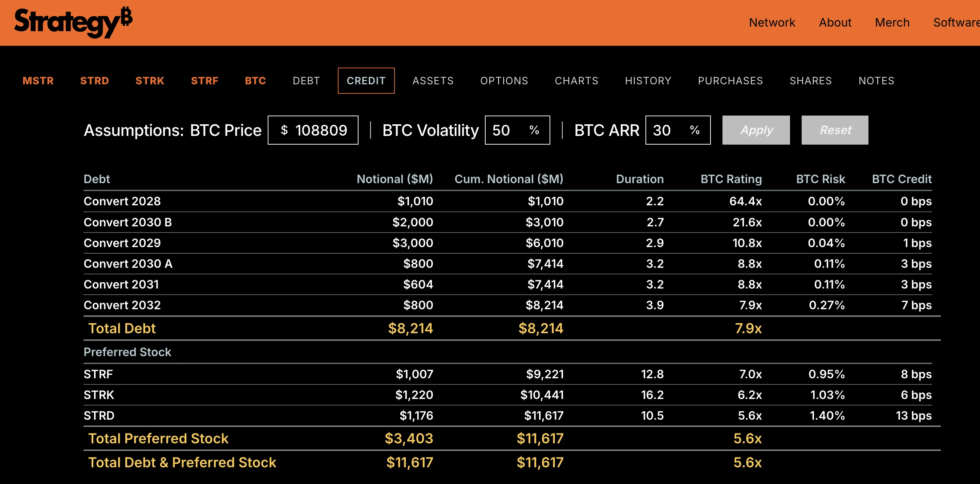Switch to the STRD tab
Screen dimensions: 980x484
coord(94,80)
